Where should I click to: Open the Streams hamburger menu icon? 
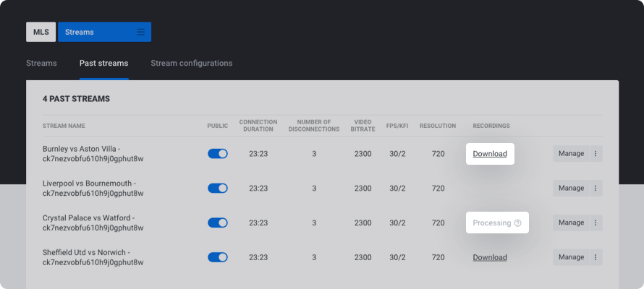141,32
